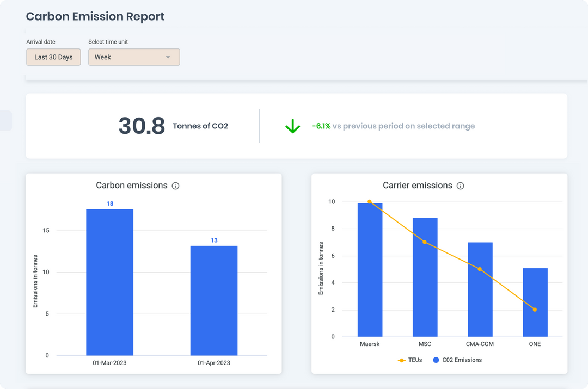Click the Carrier emissions chart title
Viewport: 588px width, 389px height.
pos(418,185)
